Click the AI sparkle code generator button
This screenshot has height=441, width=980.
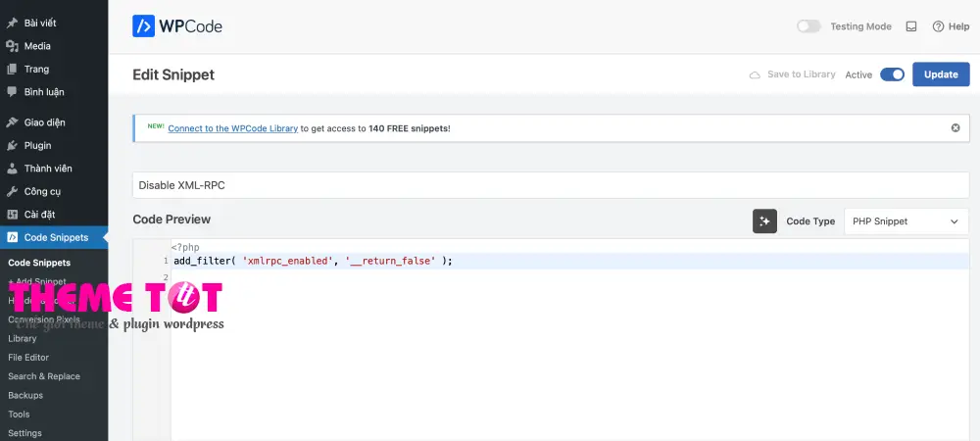[764, 221]
